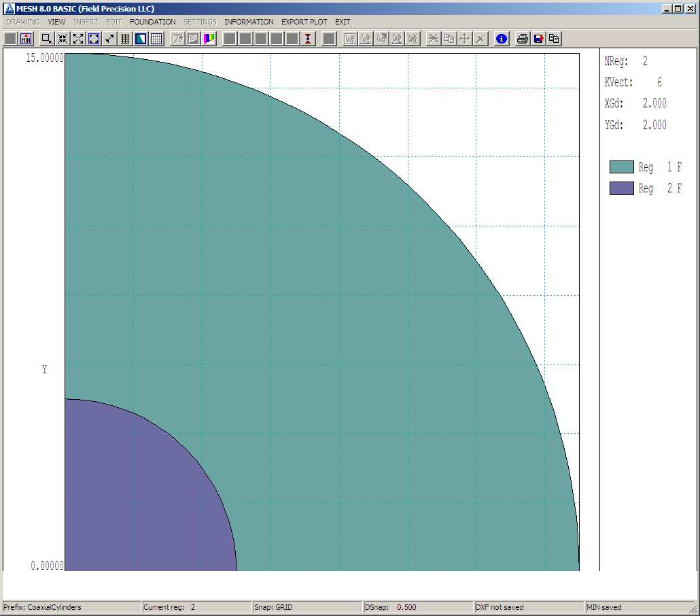Click the Current reg status bar field

click(x=197, y=606)
